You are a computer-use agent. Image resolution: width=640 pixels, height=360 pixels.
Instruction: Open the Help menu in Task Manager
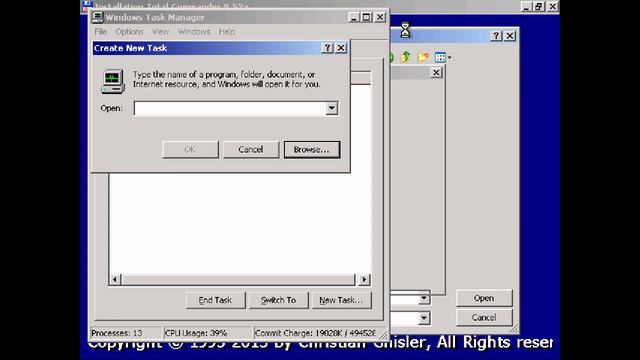pyautogui.click(x=227, y=31)
